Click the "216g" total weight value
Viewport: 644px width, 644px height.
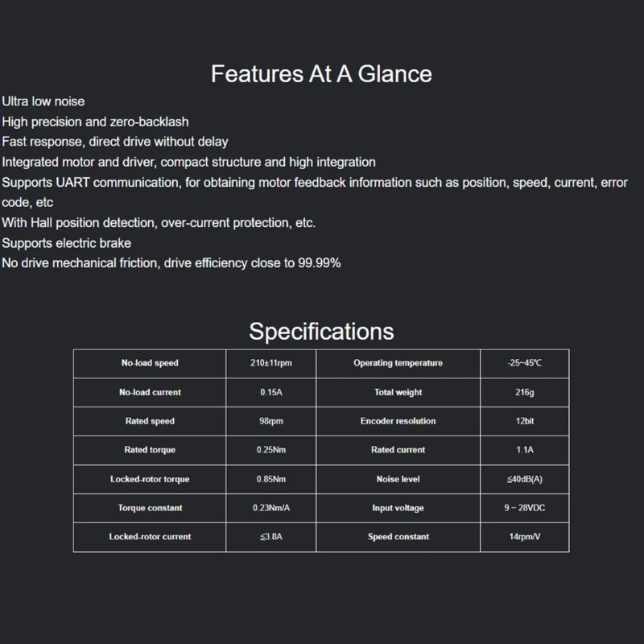pos(525,392)
